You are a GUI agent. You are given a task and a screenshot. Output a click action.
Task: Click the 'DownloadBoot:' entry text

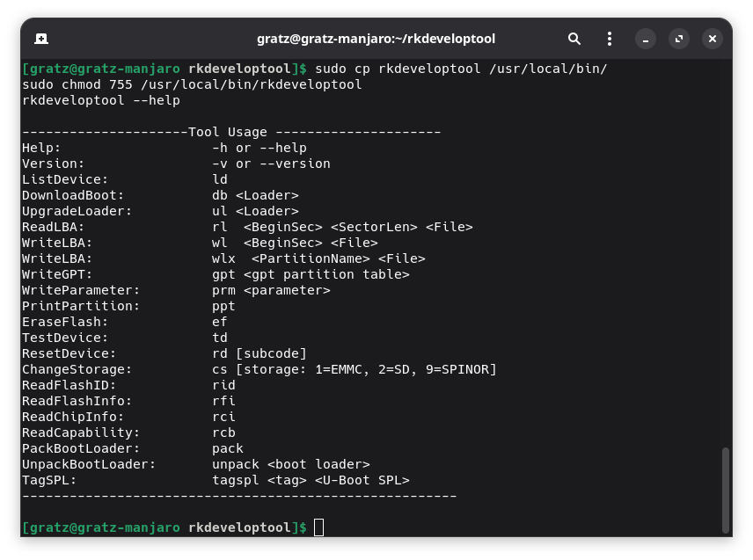click(x=73, y=195)
